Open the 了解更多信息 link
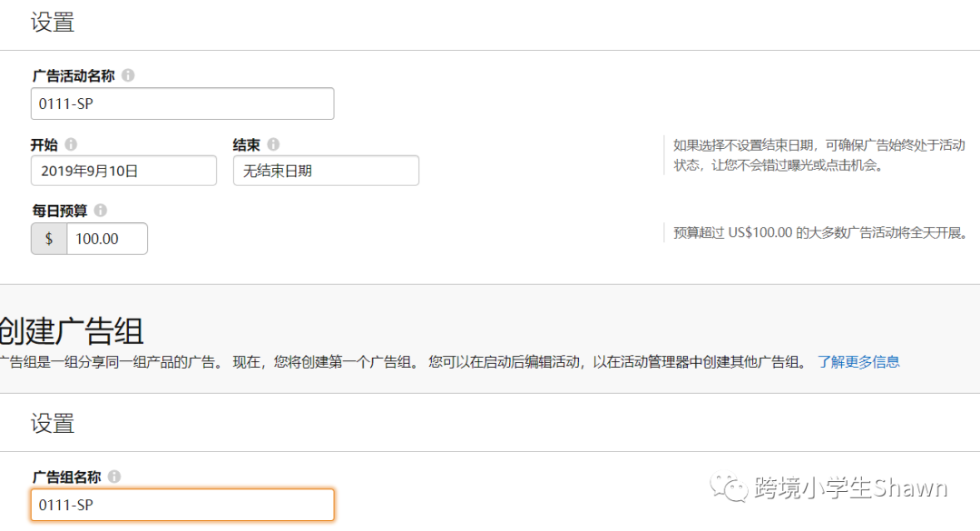Viewport: 980px width, 531px height. click(x=858, y=361)
